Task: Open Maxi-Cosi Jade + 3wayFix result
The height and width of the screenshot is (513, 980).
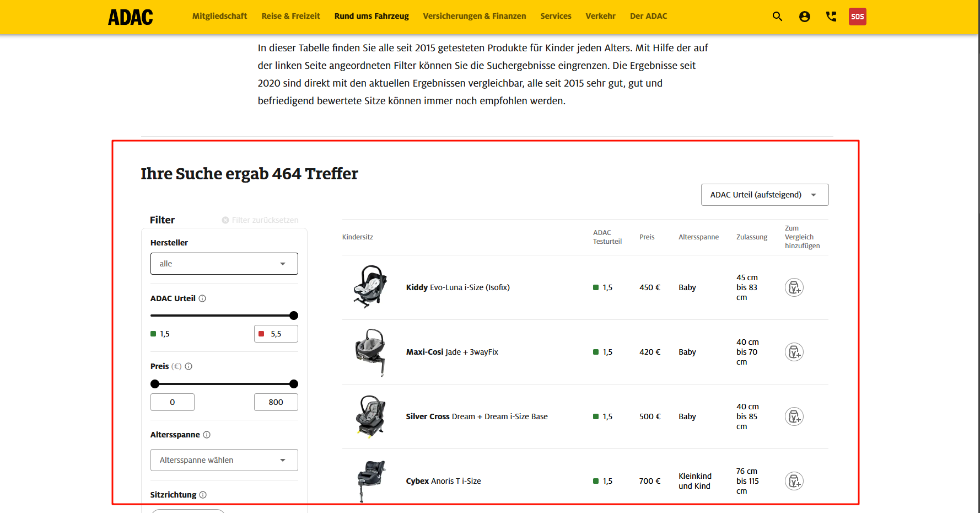Action: coord(452,352)
